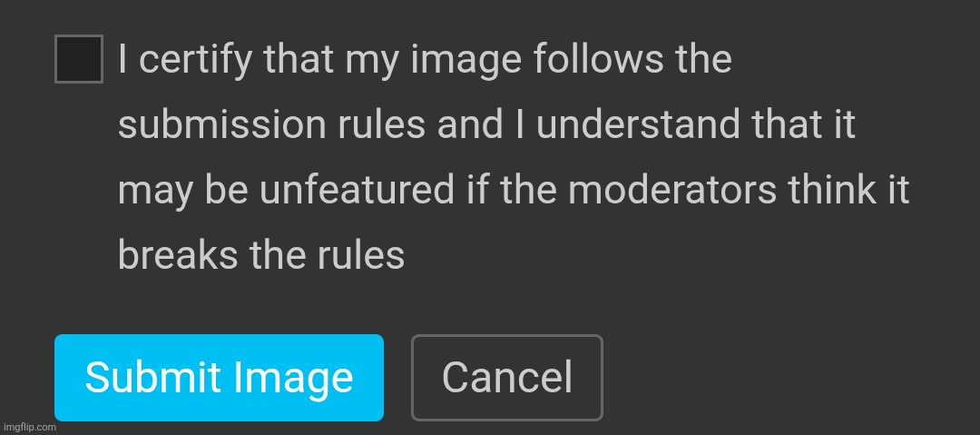This screenshot has width=980, height=435.
Task: Click the word 'moderators' in the label
Action: (x=671, y=190)
